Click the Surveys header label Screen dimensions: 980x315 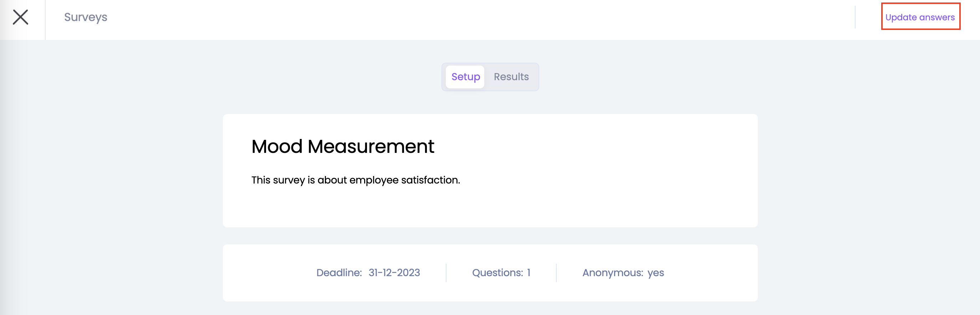coord(86,17)
